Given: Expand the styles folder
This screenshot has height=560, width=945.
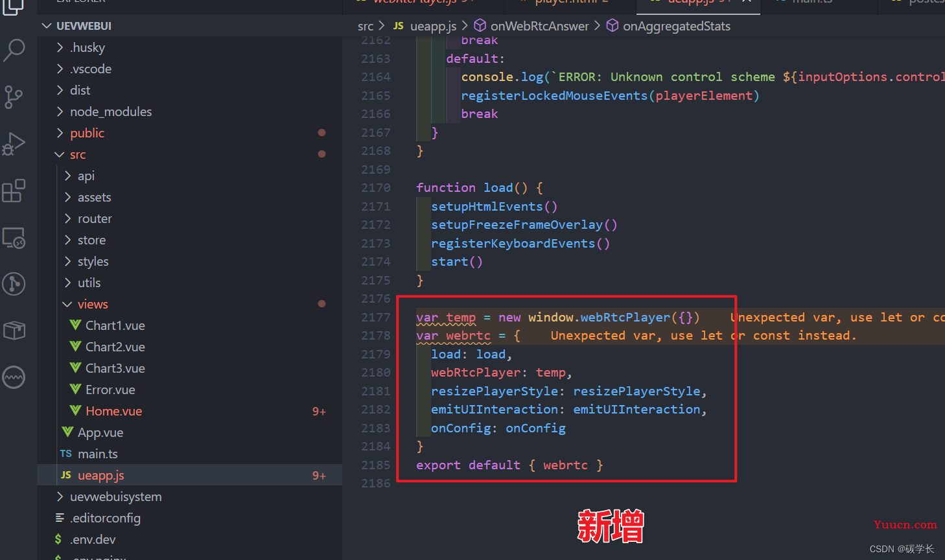Looking at the screenshot, I should coord(68,261).
